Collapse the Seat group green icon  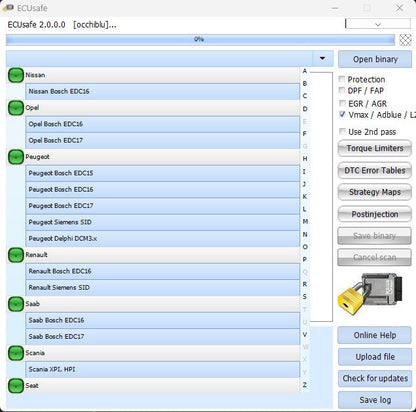click(x=15, y=386)
